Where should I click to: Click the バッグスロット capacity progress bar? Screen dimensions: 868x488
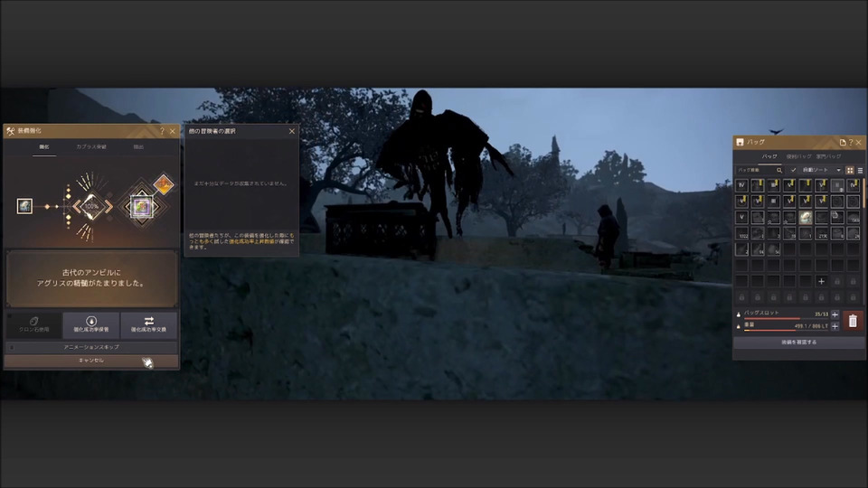(786, 319)
